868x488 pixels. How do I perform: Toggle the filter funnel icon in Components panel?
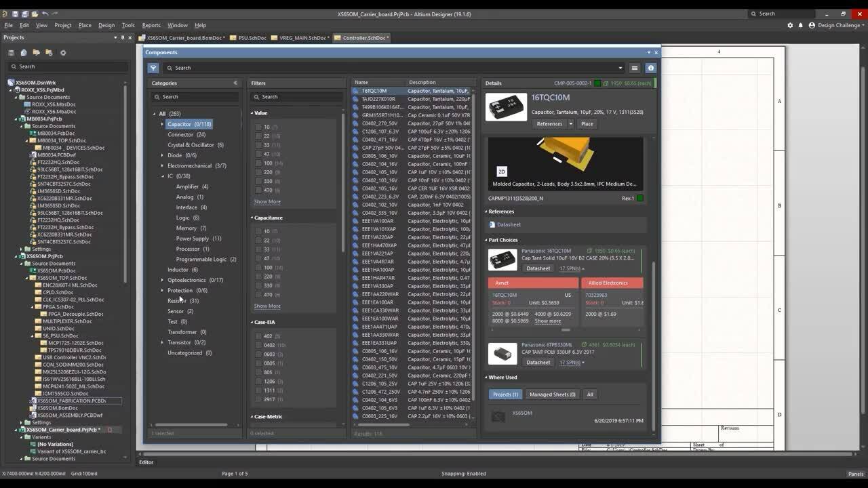pos(153,68)
